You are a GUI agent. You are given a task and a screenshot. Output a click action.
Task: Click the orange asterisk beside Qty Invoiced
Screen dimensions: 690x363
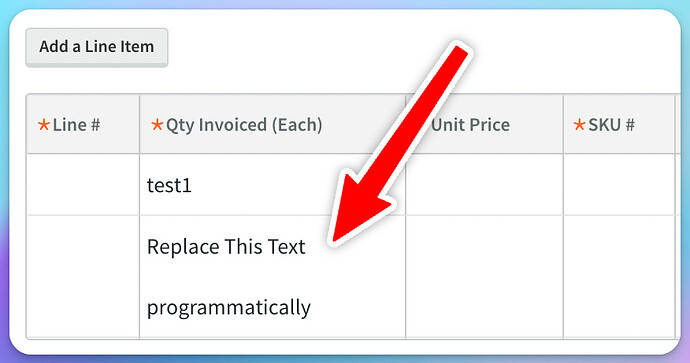tap(157, 125)
